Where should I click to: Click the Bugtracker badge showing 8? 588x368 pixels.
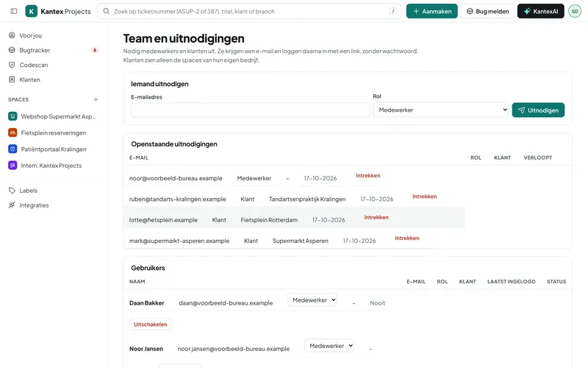pos(95,50)
